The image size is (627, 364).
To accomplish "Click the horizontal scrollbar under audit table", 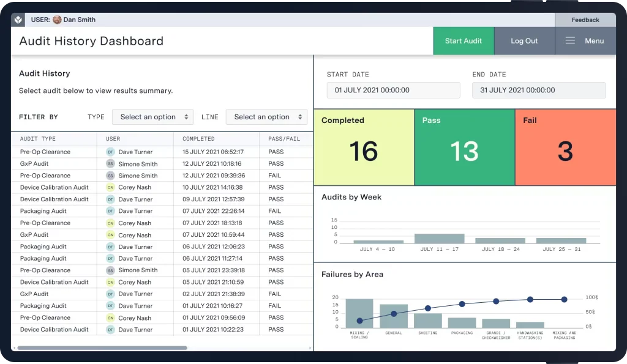I will click(102, 348).
